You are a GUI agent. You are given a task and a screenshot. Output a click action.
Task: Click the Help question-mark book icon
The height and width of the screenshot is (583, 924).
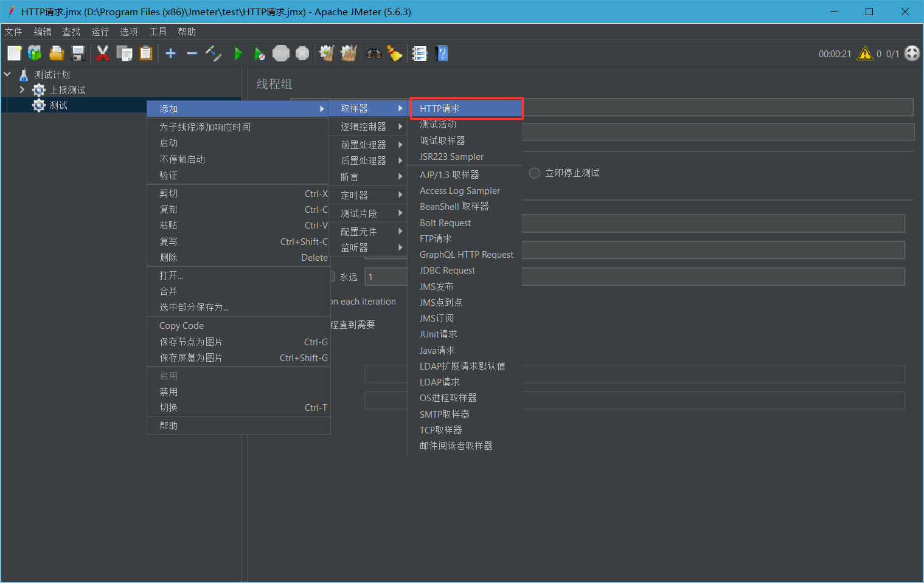point(442,53)
